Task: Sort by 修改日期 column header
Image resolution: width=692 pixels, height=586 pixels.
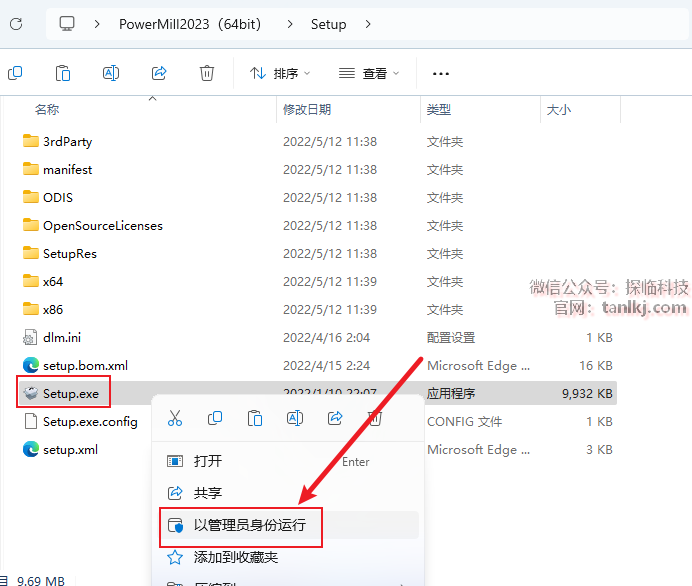Action: coord(307,109)
